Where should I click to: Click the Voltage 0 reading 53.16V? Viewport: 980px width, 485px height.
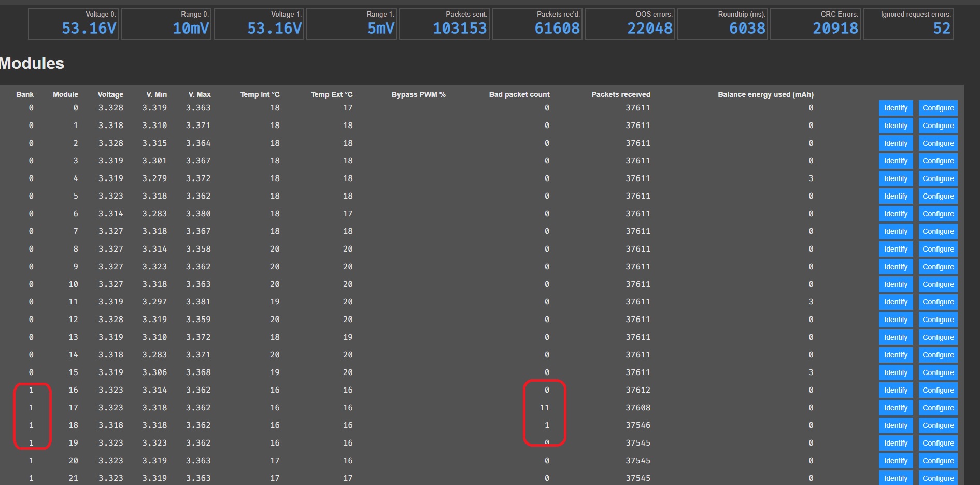pyautogui.click(x=89, y=28)
